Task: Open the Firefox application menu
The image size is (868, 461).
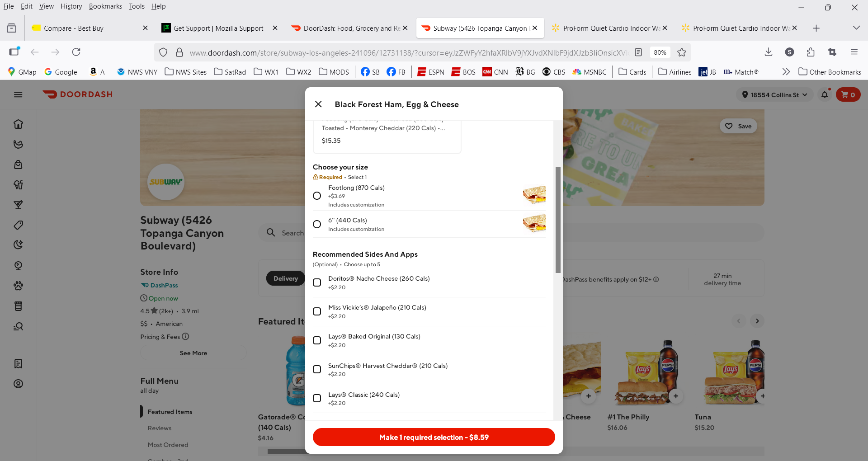Action: 854,52
